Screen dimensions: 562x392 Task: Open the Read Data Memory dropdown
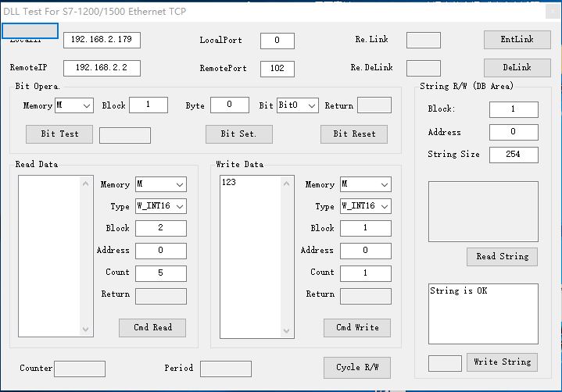coord(160,184)
